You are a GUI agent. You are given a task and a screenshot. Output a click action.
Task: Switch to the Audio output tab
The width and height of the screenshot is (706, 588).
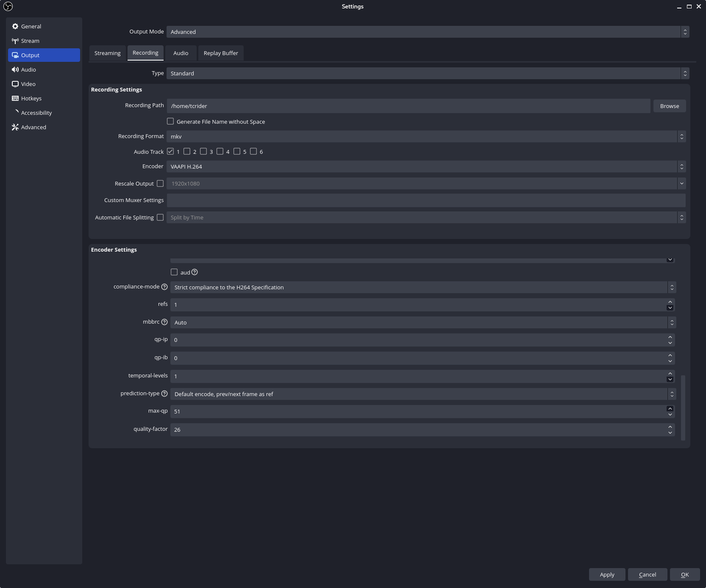click(181, 53)
